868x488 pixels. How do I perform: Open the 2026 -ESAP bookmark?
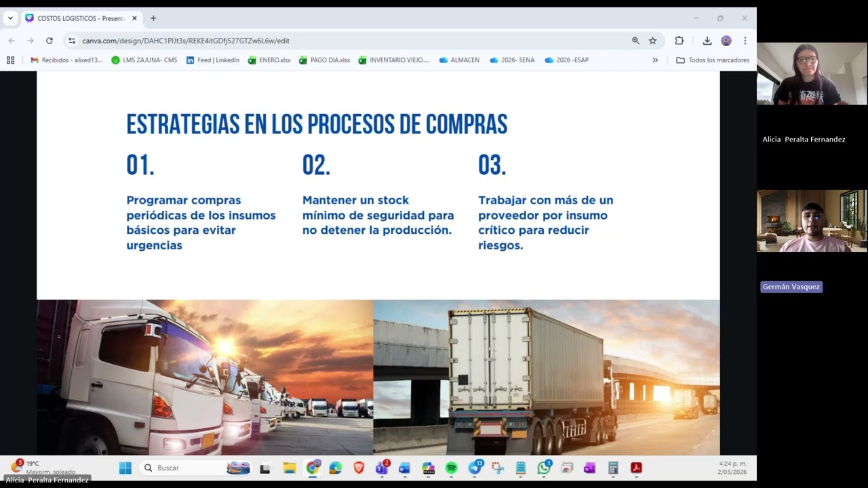567,60
